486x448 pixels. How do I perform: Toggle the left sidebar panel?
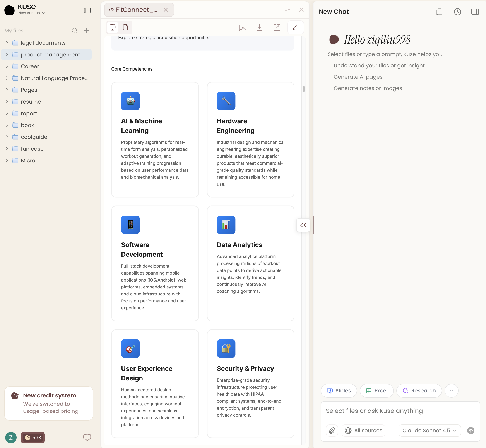87,10
